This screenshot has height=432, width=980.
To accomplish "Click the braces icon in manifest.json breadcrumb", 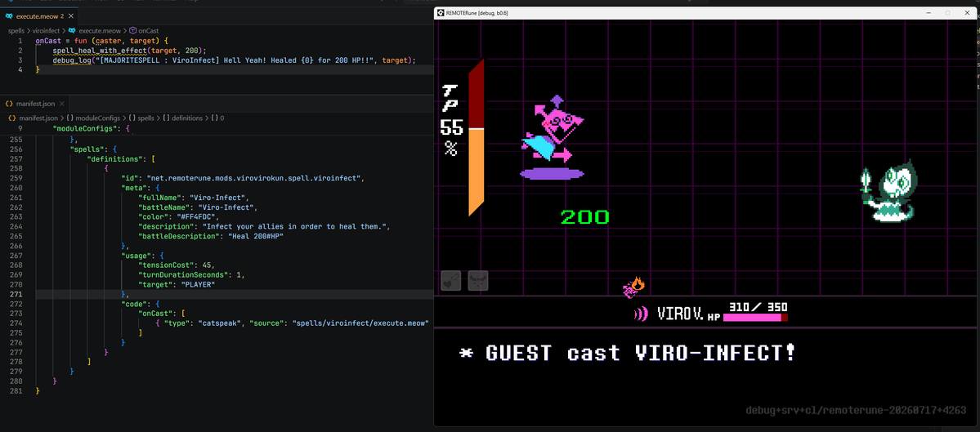I will [x=11, y=118].
